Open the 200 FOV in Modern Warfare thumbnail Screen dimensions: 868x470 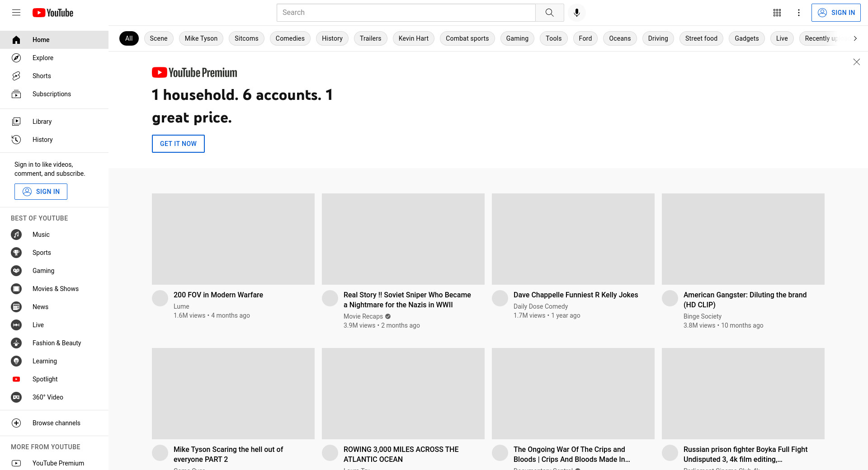[233, 239]
